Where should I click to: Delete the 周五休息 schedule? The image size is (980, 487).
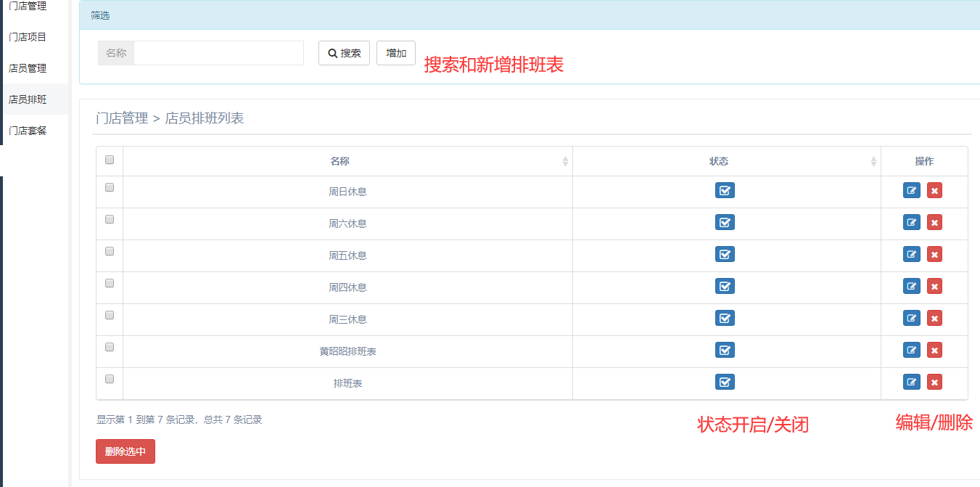(x=934, y=254)
